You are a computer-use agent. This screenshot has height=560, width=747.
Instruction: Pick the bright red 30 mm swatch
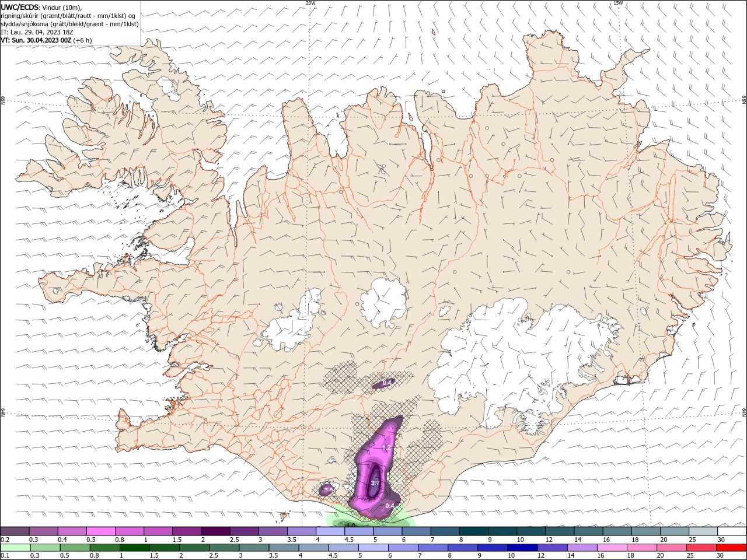pos(732,548)
